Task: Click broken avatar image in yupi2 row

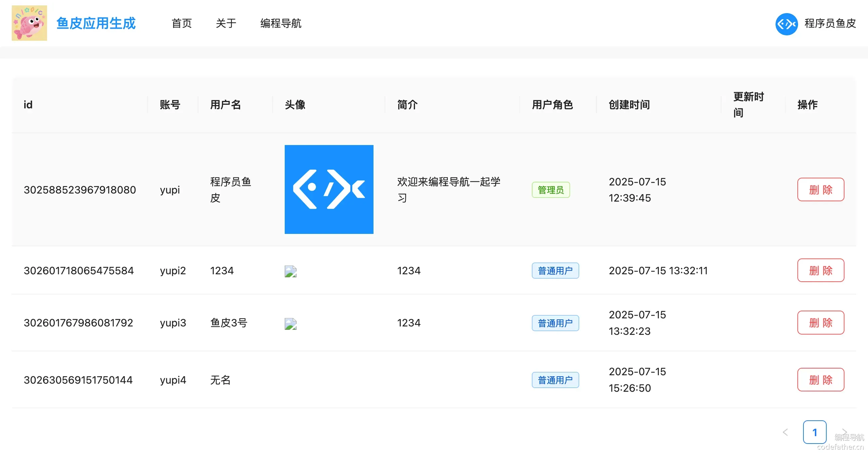Action: (x=290, y=271)
